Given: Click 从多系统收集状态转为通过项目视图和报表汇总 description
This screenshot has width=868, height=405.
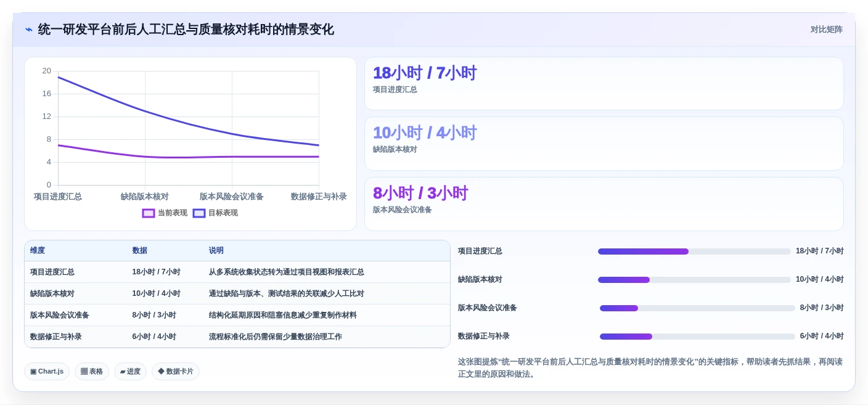Looking at the screenshot, I should [287, 272].
